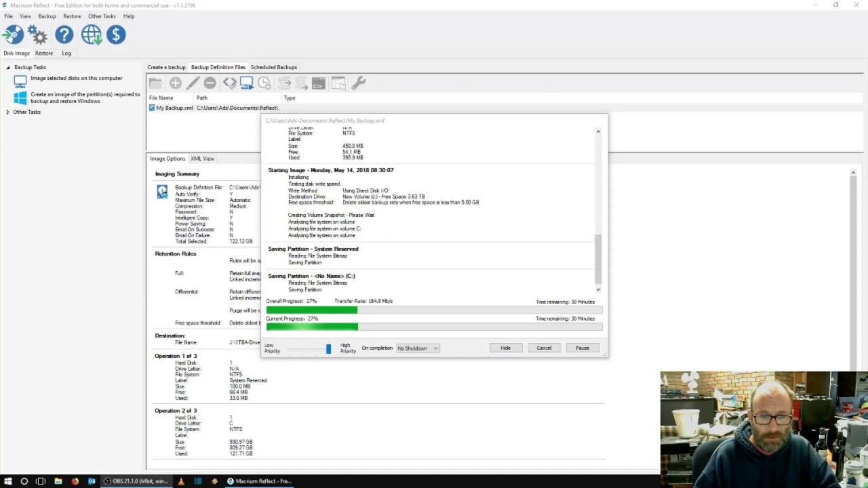Switch to the Restore tab below toolbar
This screenshot has width=868, height=488.
coord(44,53)
